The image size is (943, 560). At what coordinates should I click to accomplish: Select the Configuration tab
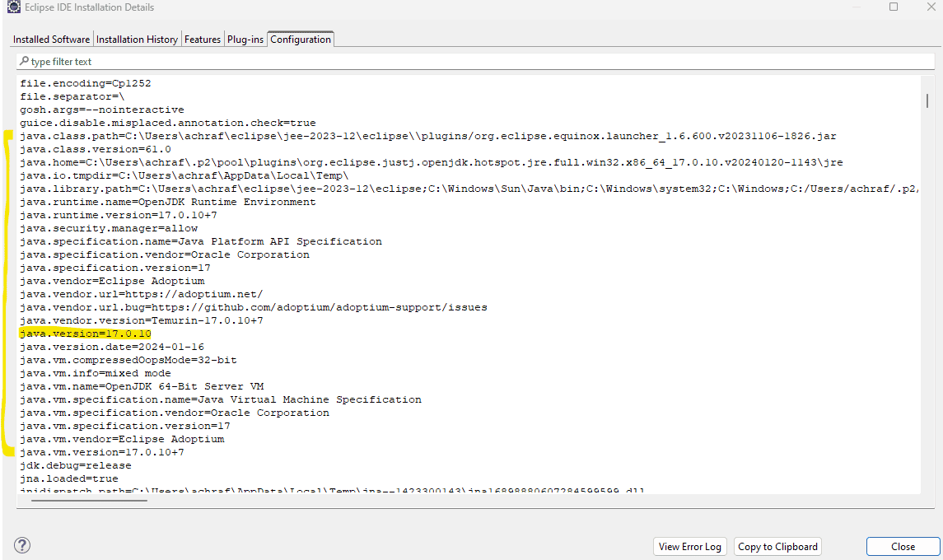pos(300,39)
